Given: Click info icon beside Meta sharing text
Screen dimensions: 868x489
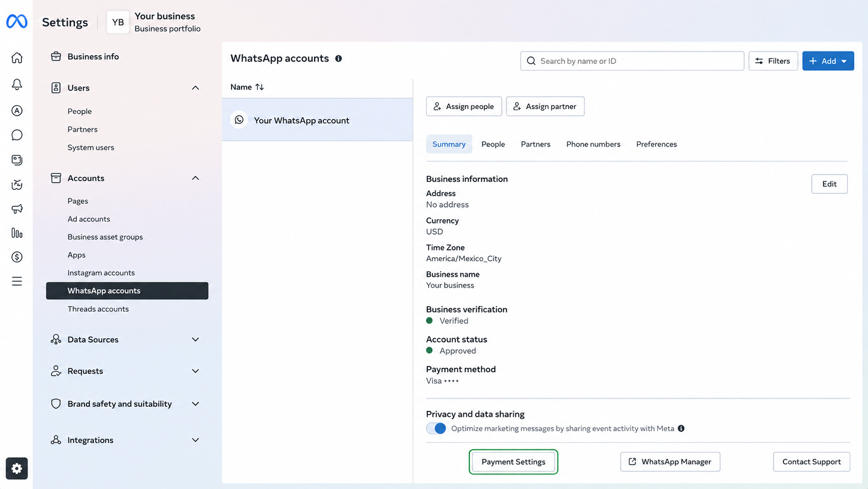Looking at the screenshot, I should pos(681,429).
